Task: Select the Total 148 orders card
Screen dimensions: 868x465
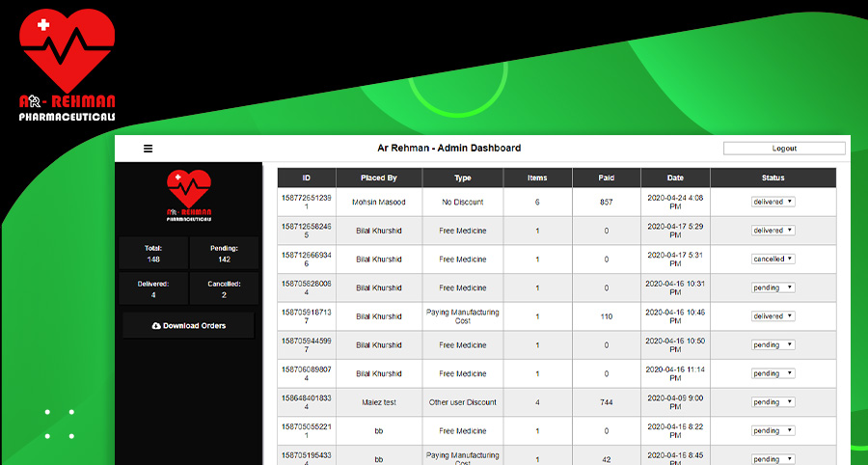Action: point(153,253)
